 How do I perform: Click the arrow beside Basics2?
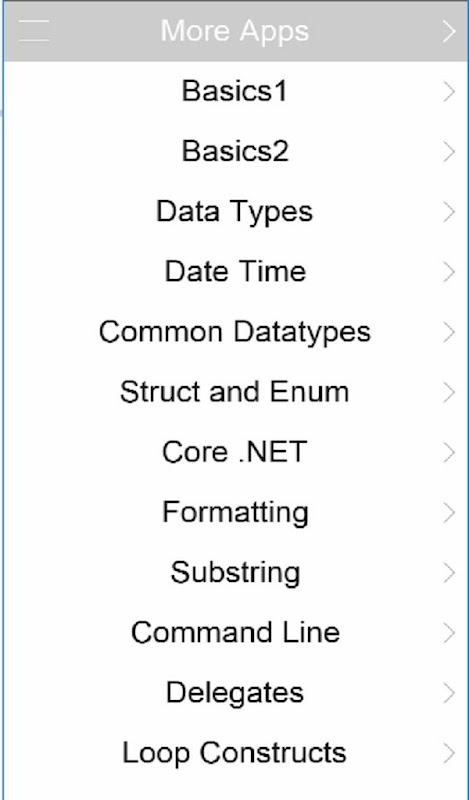point(449,152)
